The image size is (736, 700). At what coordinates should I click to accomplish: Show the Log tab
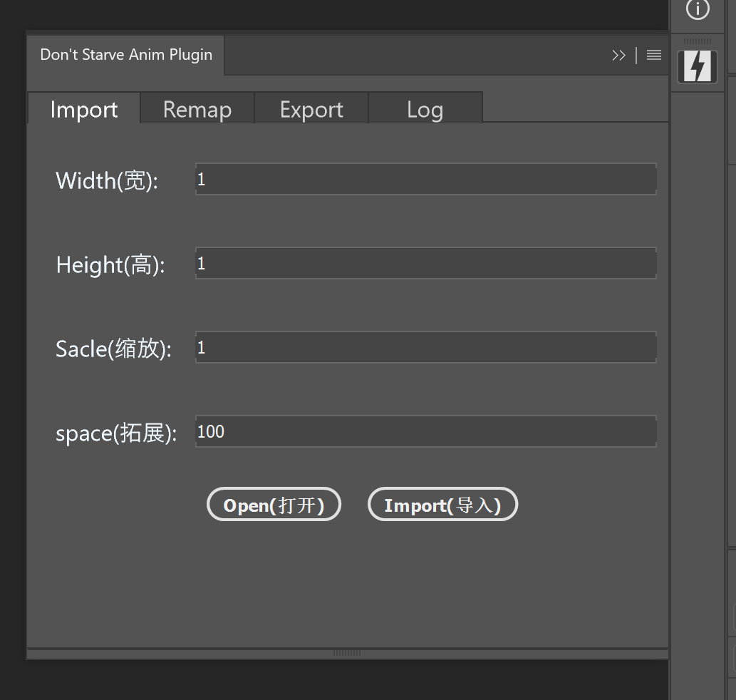coord(425,110)
